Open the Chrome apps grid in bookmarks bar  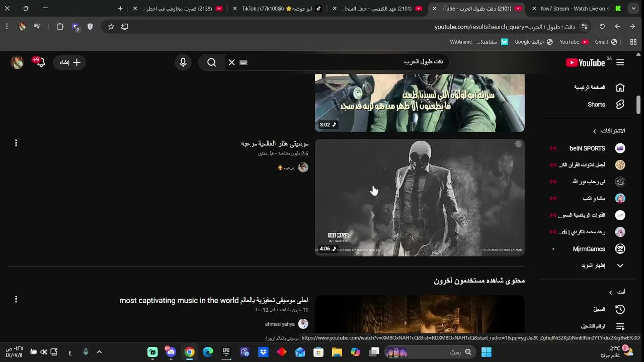[x=633, y=42]
